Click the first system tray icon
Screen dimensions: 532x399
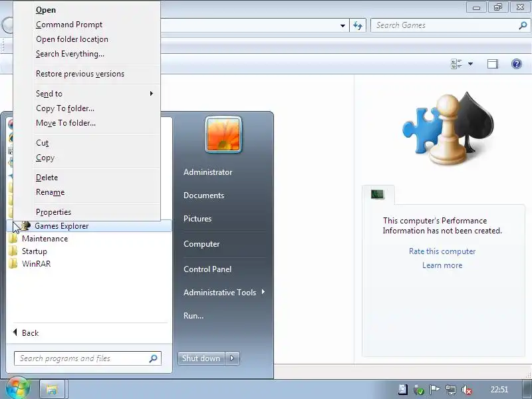402,390
